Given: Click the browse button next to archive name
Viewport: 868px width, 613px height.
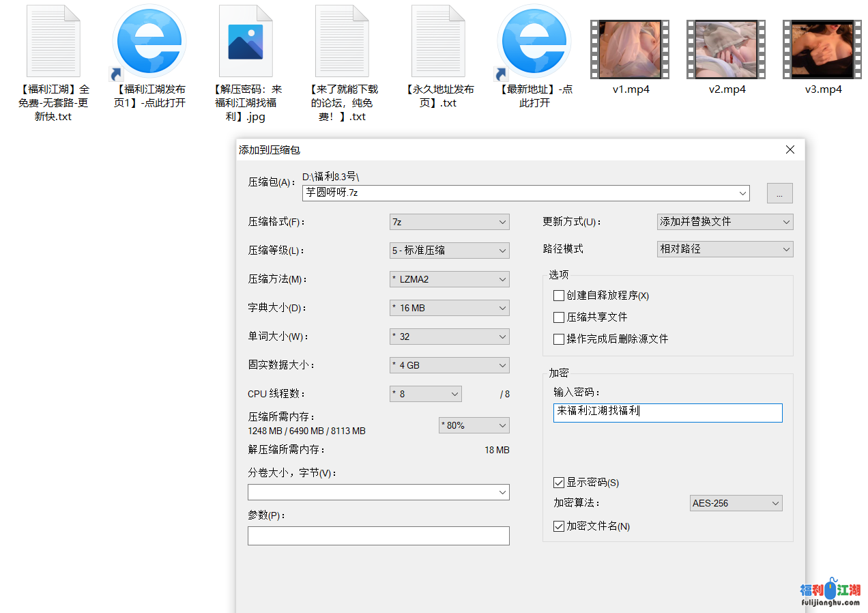Looking at the screenshot, I should point(779,193).
